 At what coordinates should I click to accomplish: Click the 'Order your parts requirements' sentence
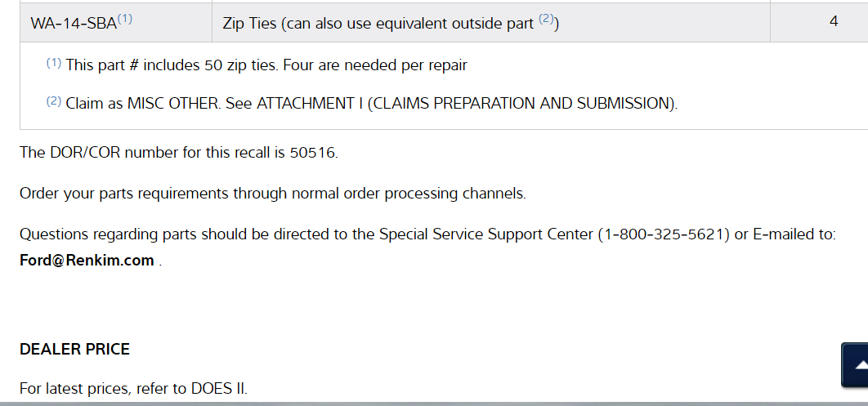(272, 194)
